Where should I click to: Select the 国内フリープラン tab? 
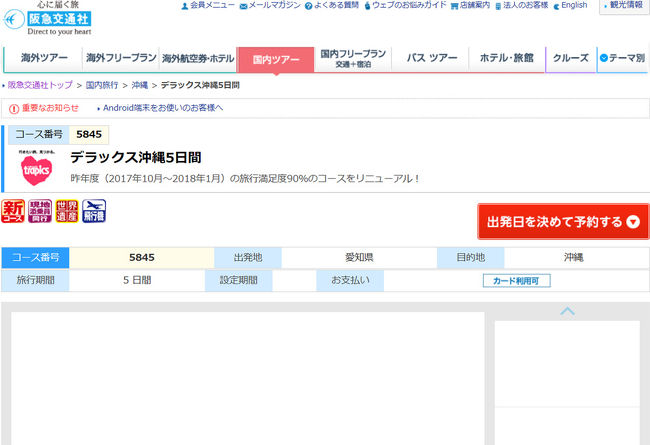coord(353,58)
